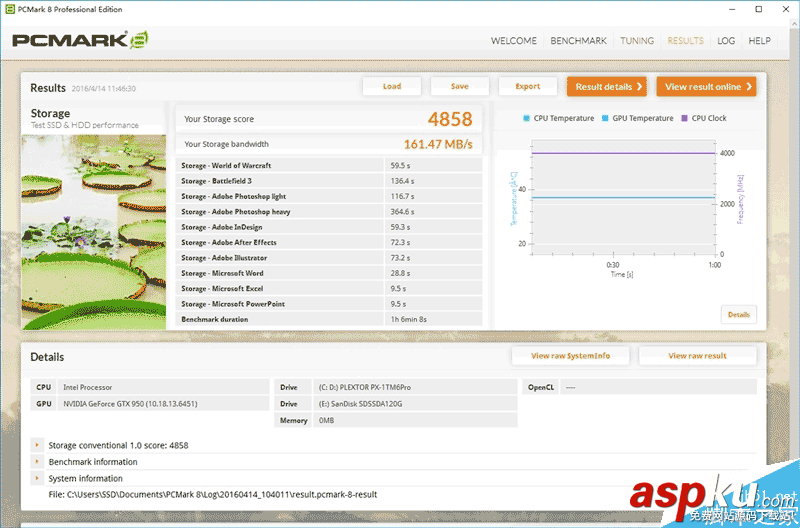Viewport: 800px width, 528px height.
Task: Open the LOG tab
Action: coord(726,41)
